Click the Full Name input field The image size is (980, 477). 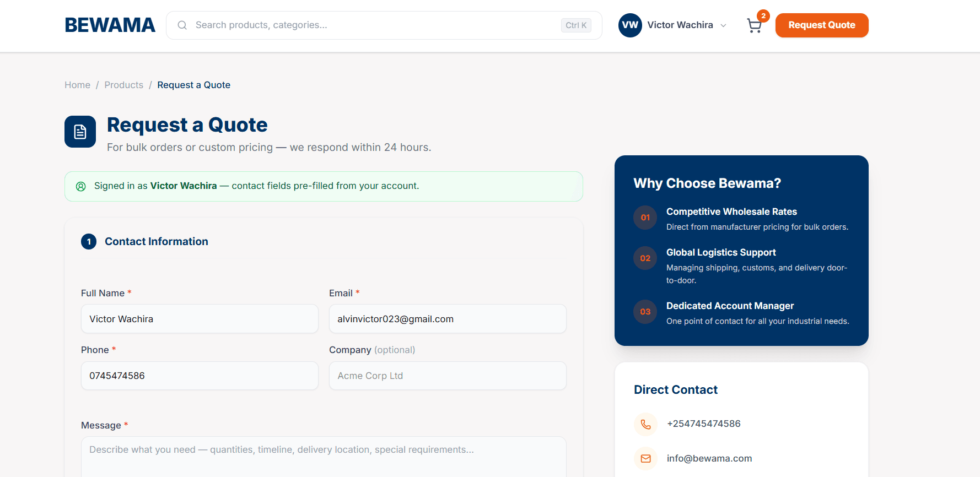coord(200,319)
